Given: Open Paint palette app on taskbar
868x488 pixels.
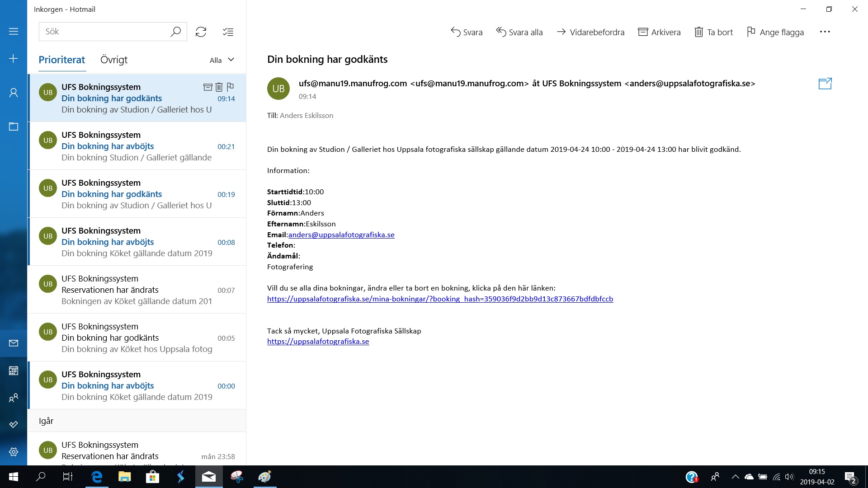Looking at the screenshot, I should (x=264, y=477).
